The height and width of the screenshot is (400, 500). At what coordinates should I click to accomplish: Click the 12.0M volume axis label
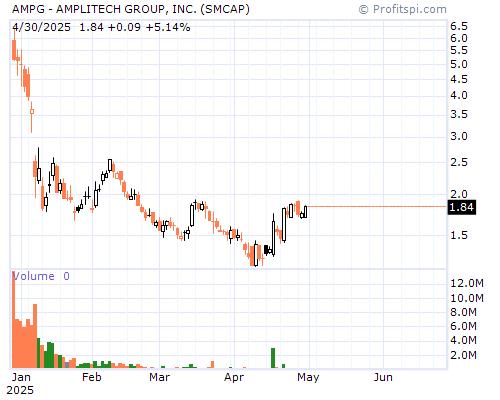(x=467, y=283)
